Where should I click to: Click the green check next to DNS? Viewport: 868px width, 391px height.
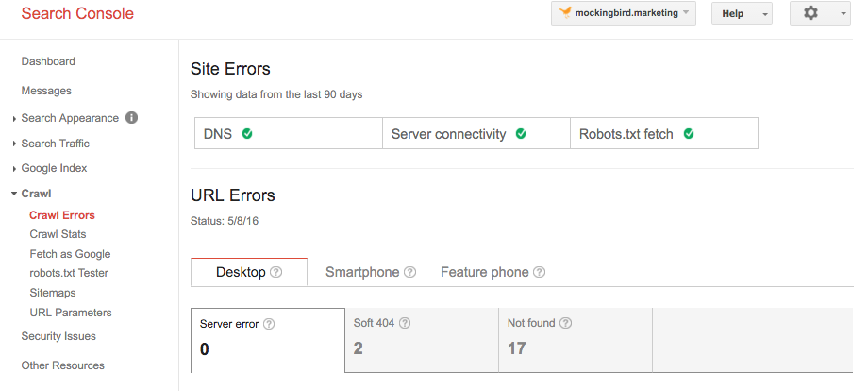247,133
